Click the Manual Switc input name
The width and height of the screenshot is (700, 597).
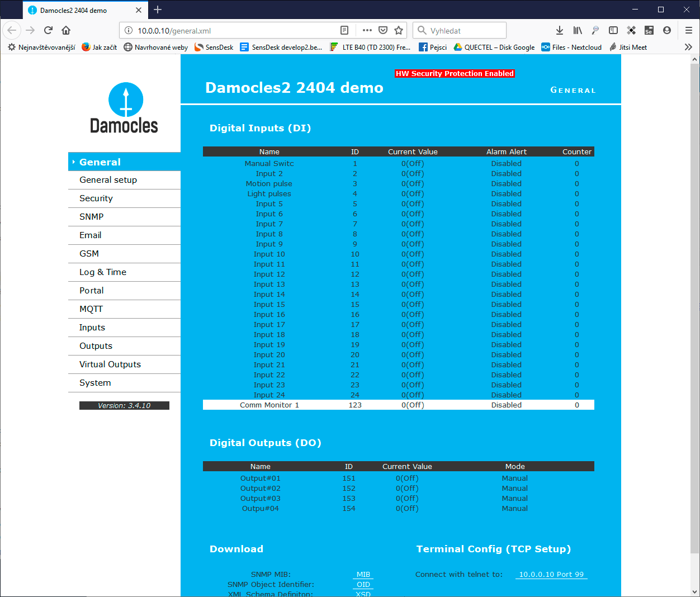coord(269,164)
